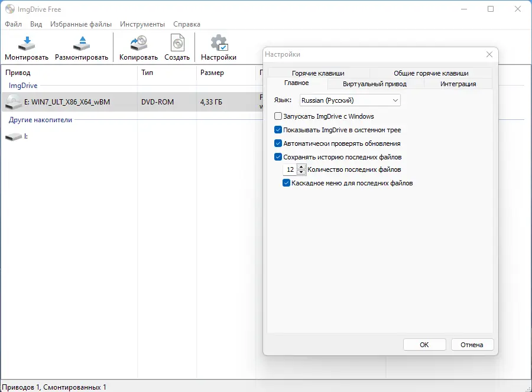
Task: Click the 4,33 ГБ size cell
Action: click(211, 102)
